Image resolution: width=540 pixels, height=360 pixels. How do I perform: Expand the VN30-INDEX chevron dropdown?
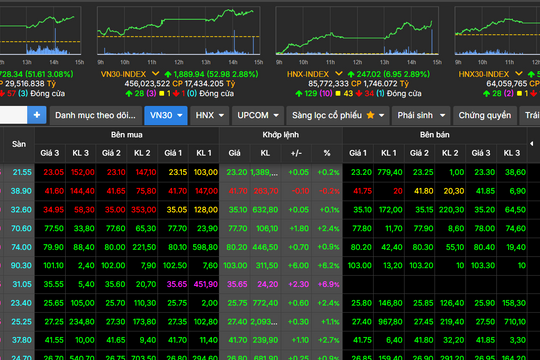point(156,74)
